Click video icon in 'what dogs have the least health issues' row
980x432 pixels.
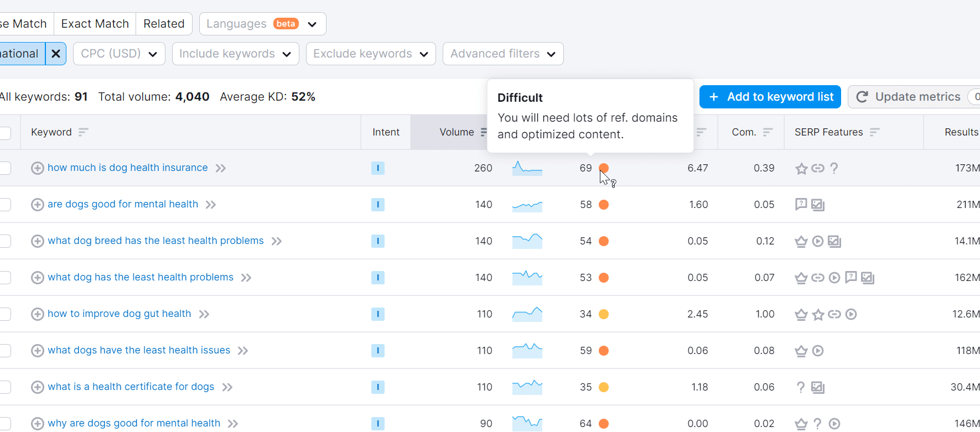(818, 351)
